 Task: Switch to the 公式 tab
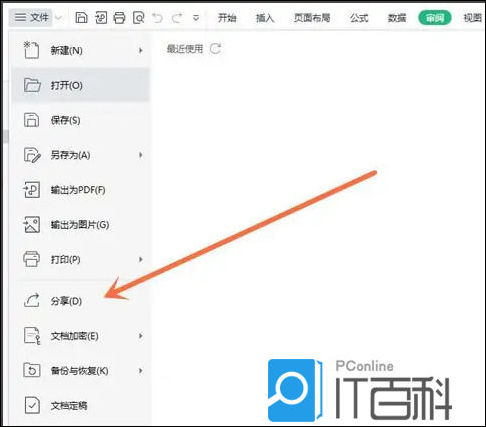[x=359, y=17]
